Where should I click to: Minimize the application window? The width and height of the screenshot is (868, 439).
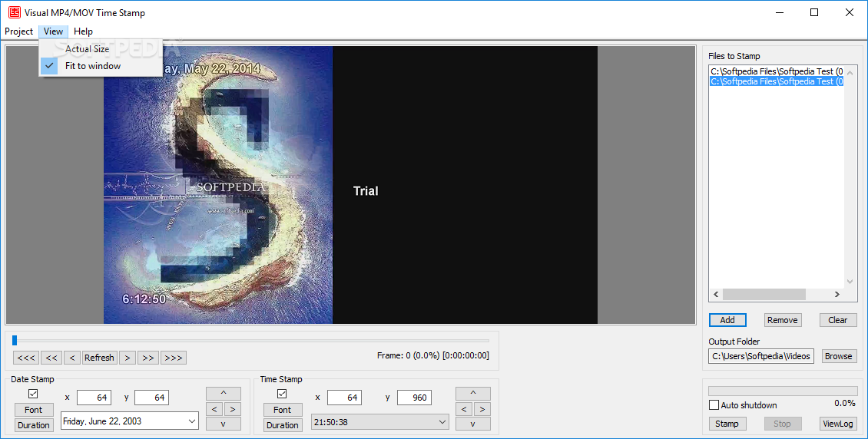click(x=780, y=12)
